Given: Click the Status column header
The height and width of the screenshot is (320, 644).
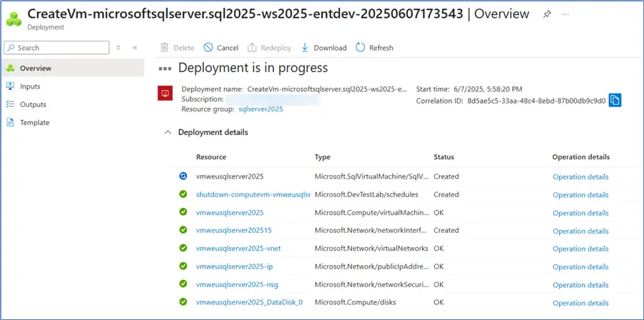Looking at the screenshot, I should coord(444,157).
